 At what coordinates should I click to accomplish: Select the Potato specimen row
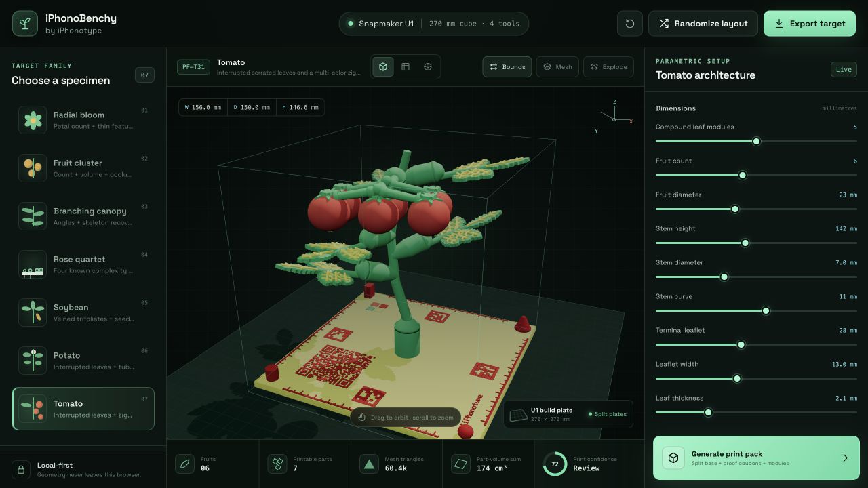click(x=83, y=361)
